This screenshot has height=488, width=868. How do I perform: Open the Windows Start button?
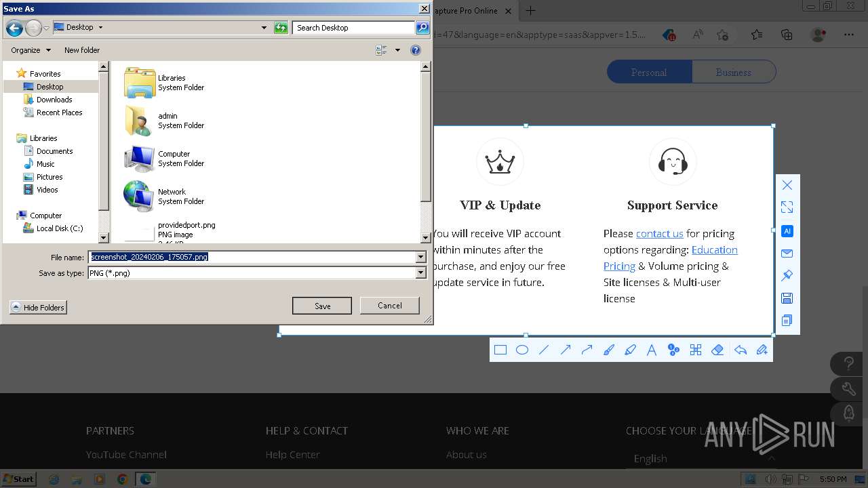[x=19, y=479]
